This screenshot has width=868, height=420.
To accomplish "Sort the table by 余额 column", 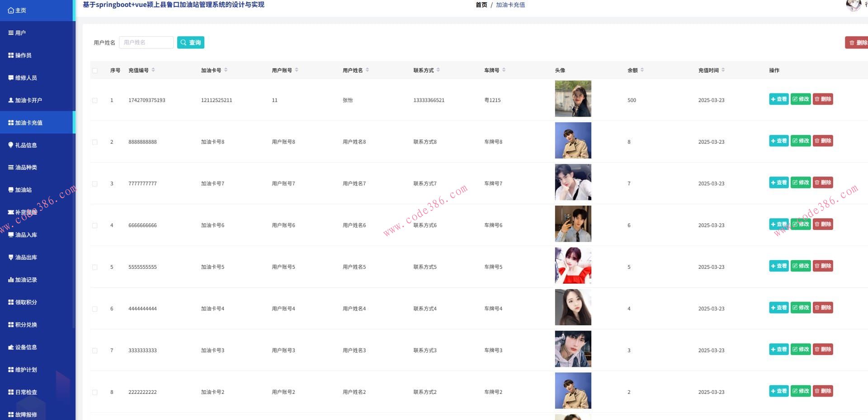I will pos(642,70).
